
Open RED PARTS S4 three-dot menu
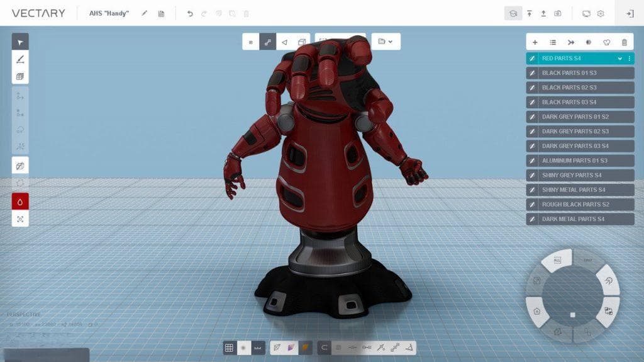click(x=629, y=59)
